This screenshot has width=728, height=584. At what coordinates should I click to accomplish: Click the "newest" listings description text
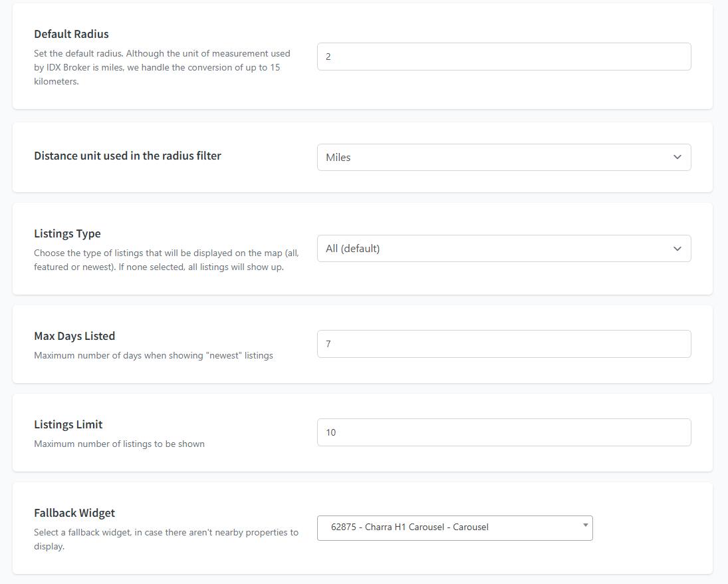pos(154,355)
